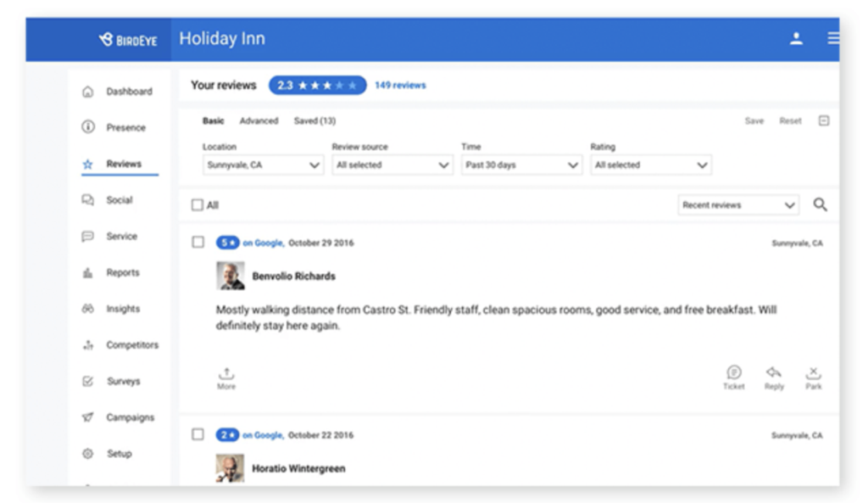Screen dimensions: 868x503
Task: Click the BirdEye logo
Action: coord(128,39)
